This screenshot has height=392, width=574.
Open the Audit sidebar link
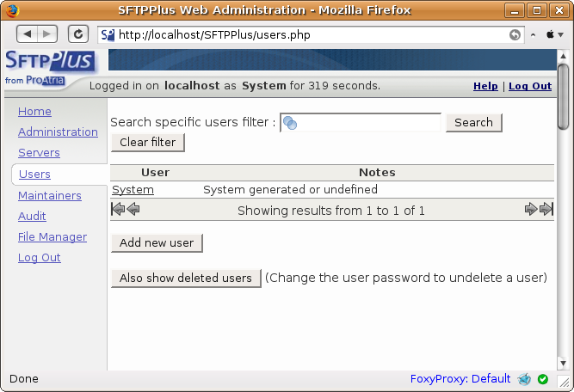pyautogui.click(x=32, y=216)
